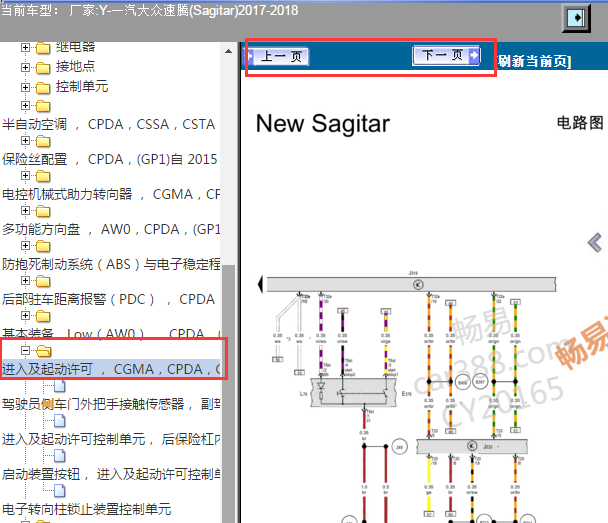Expand the 半自动空调 folder node
This screenshot has height=523, width=608.
click(x=25, y=105)
